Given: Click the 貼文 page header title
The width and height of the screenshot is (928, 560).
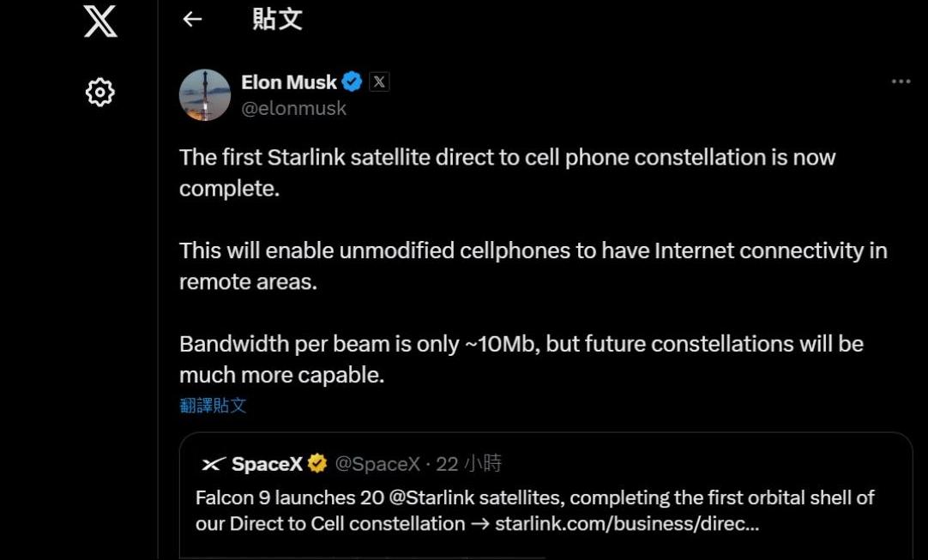Looking at the screenshot, I should [277, 19].
